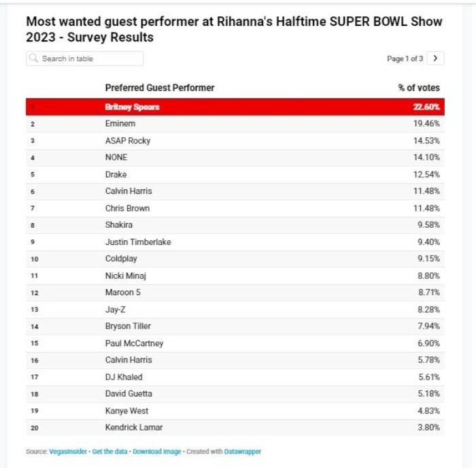476x468 pixels.
Task: Click the Page 1 of 3 indicator
Action: (x=405, y=58)
